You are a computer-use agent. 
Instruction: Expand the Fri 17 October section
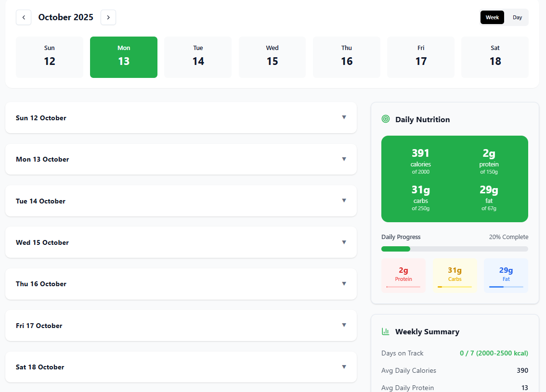344,325
